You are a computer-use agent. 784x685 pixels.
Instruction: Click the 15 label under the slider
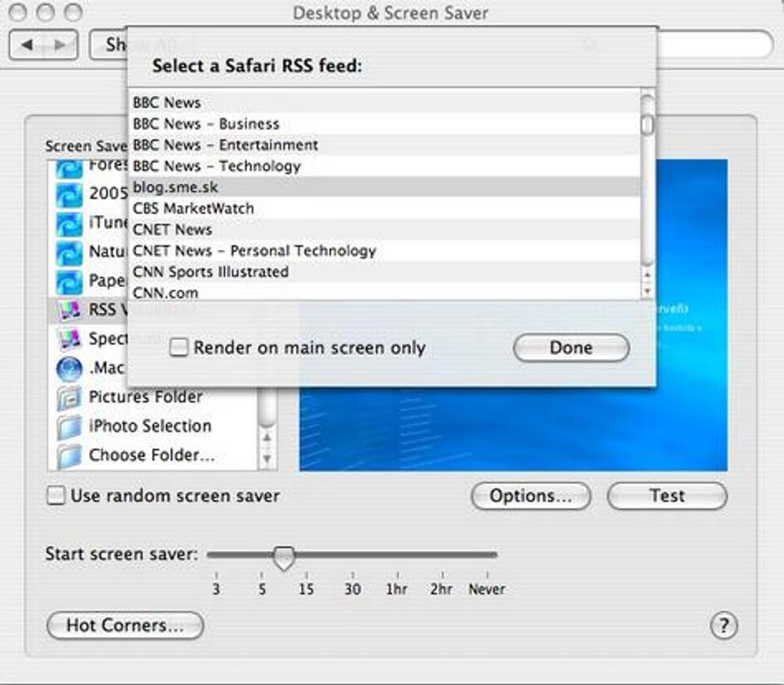click(x=306, y=589)
